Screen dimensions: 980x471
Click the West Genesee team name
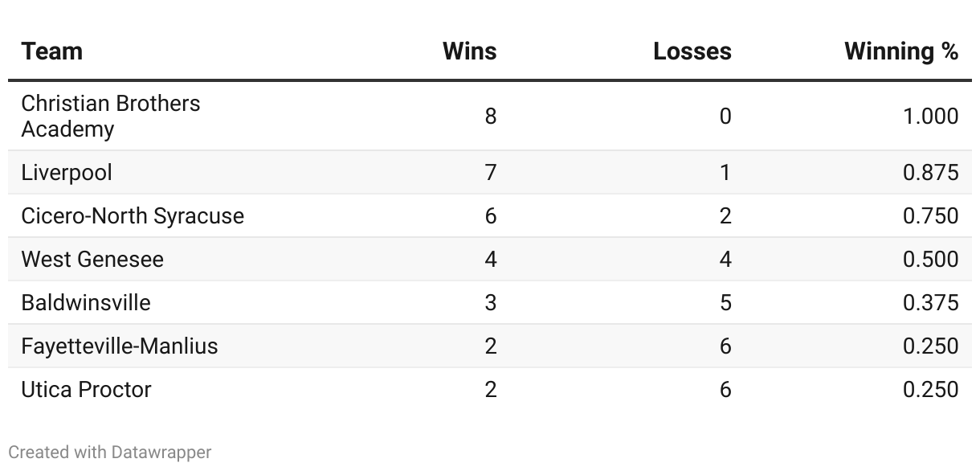[92, 260]
